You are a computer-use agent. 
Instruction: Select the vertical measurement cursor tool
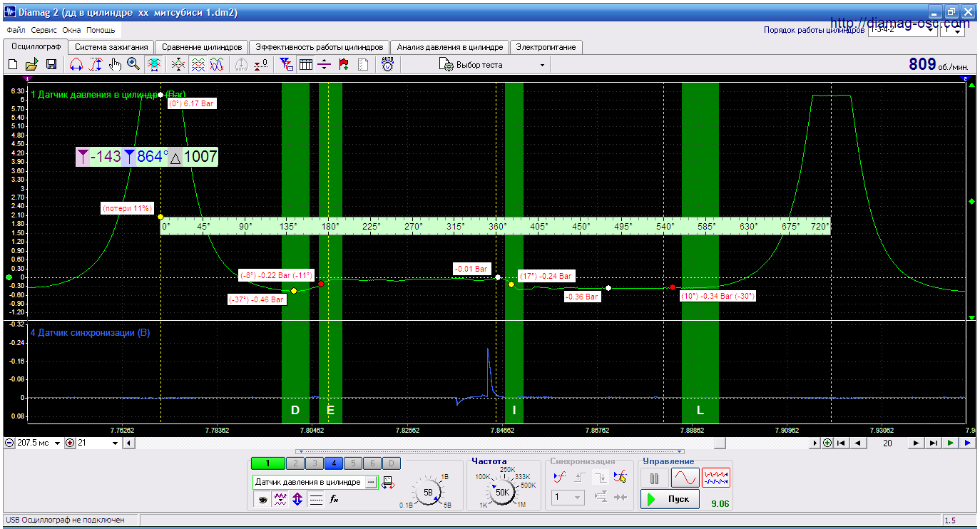pyautogui.click(x=96, y=65)
